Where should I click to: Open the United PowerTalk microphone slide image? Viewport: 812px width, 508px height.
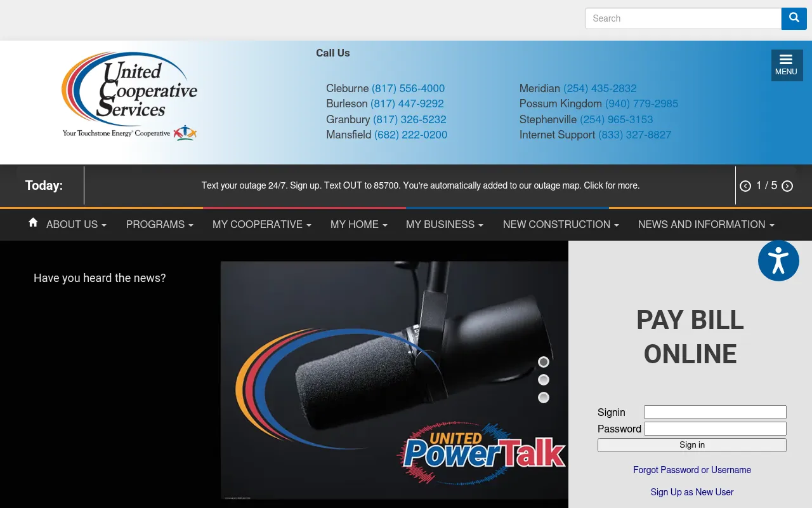(x=394, y=380)
